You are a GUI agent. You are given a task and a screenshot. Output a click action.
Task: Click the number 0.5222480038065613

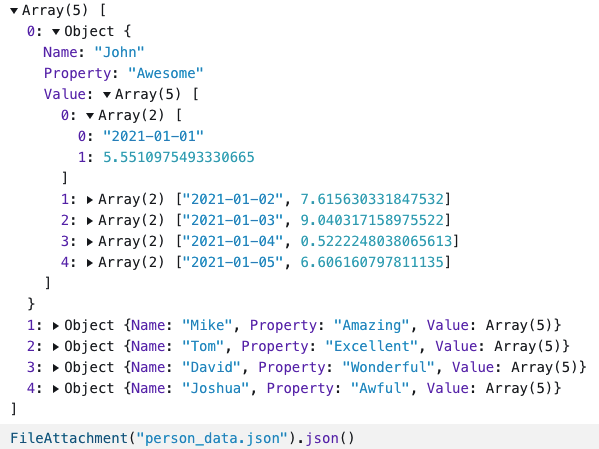[376, 241]
